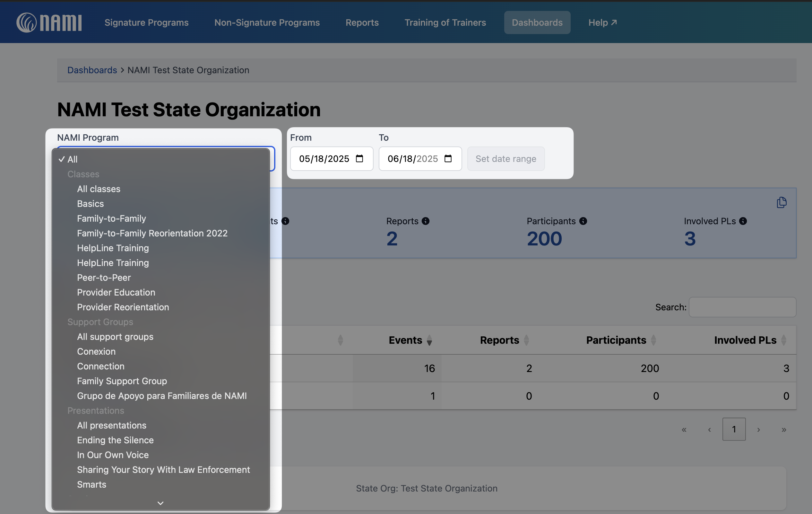Show info tooltip for Participants stat
Viewport: 812px width, 514px height.
point(583,221)
